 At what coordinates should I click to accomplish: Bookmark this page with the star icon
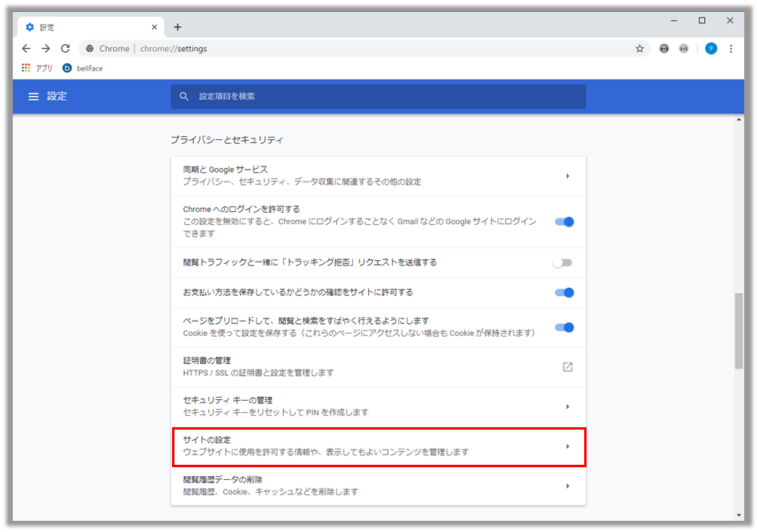click(639, 48)
